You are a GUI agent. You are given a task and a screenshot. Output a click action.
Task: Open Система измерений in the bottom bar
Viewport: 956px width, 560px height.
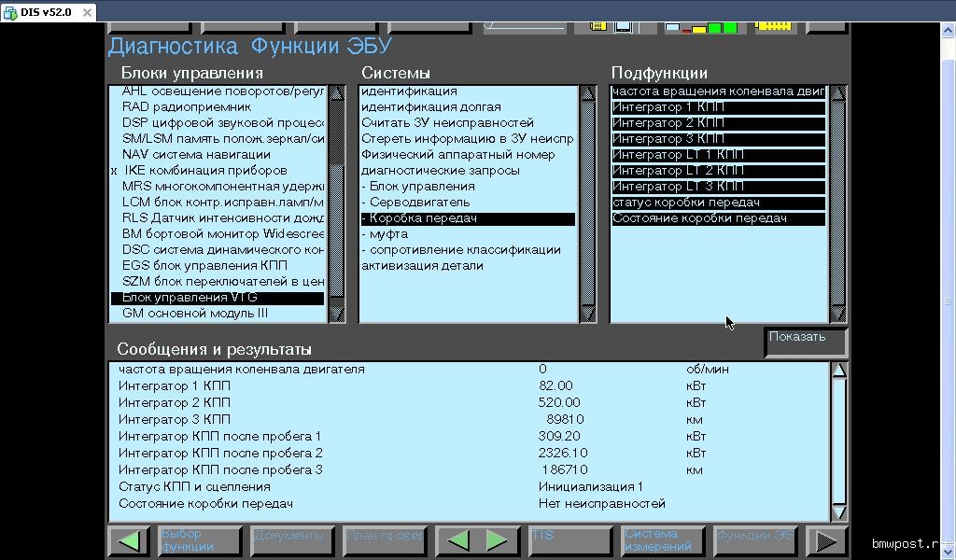(663, 540)
